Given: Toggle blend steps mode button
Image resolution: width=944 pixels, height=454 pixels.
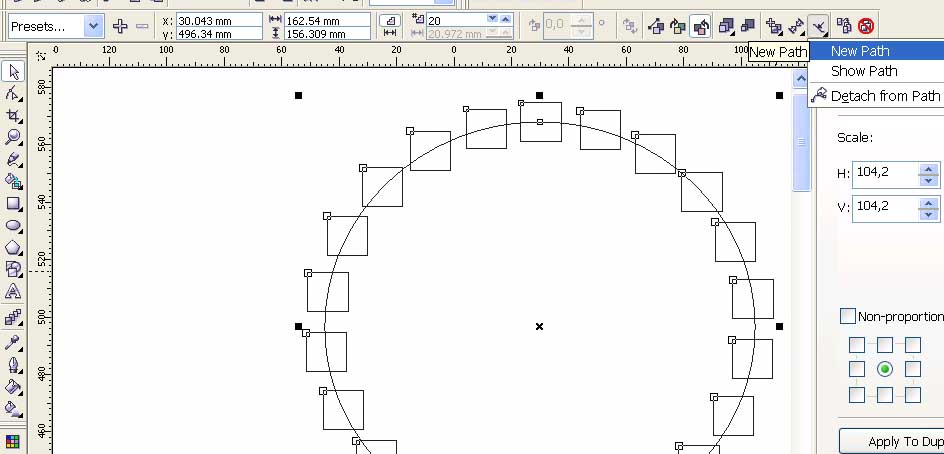Looking at the screenshot, I should [390, 20].
